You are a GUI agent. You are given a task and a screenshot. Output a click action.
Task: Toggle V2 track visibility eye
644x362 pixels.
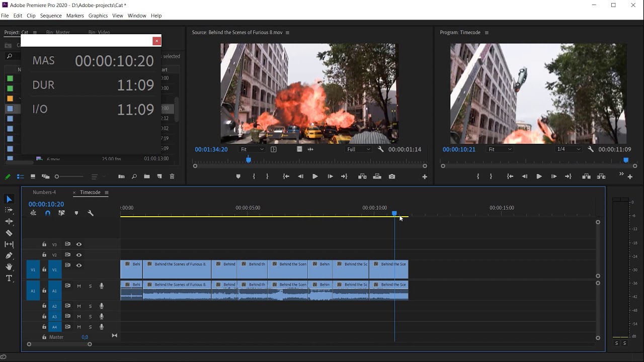pos(79,255)
